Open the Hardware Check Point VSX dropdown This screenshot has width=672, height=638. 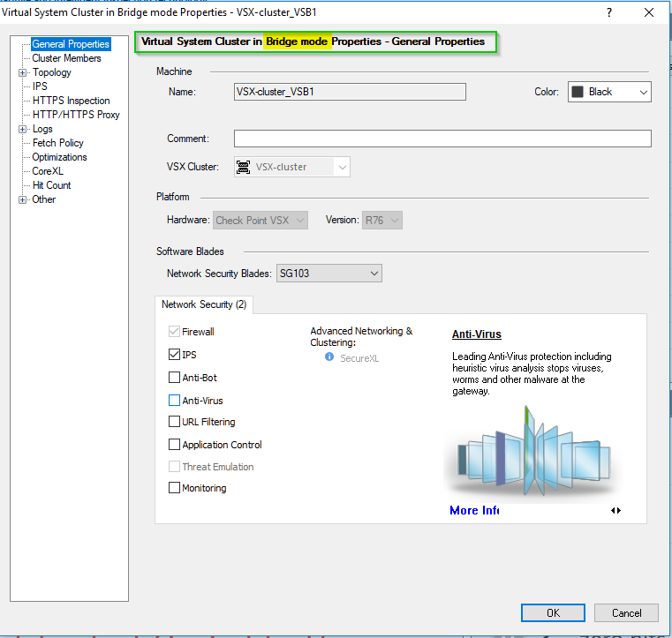pyautogui.click(x=260, y=220)
